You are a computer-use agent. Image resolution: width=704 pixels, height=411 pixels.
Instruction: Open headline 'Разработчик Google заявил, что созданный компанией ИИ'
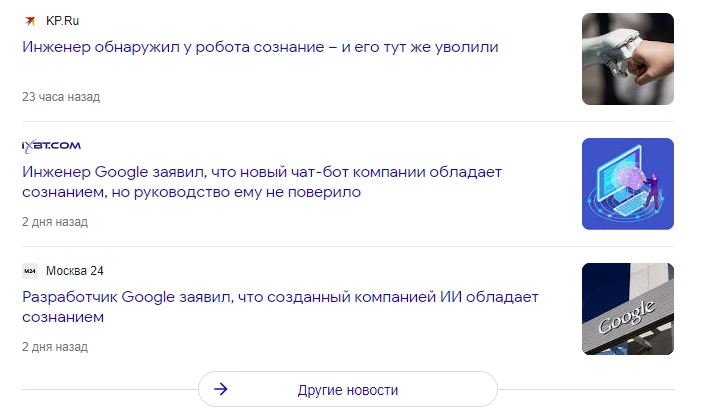click(280, 307)
